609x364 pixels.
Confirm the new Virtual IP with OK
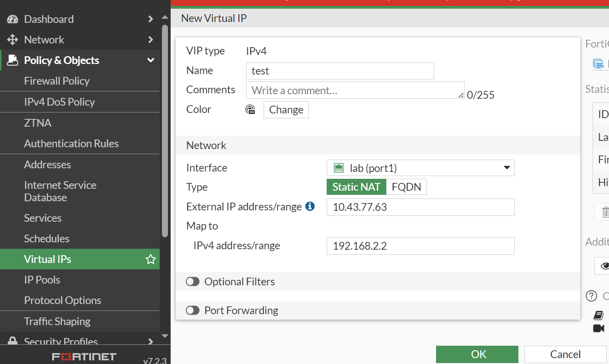pyautogui.click(x=477, y=354)
